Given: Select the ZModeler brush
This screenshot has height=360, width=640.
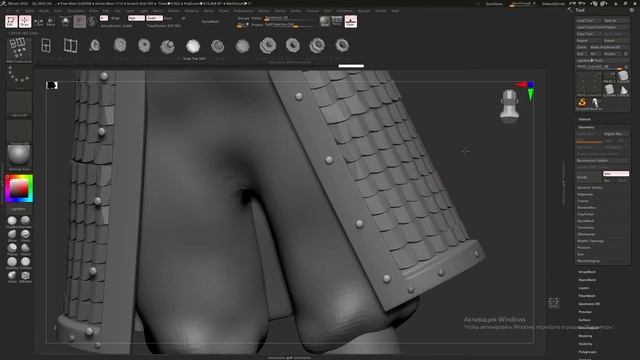Looking at the screenshot, I should click(x=25, y=276).
